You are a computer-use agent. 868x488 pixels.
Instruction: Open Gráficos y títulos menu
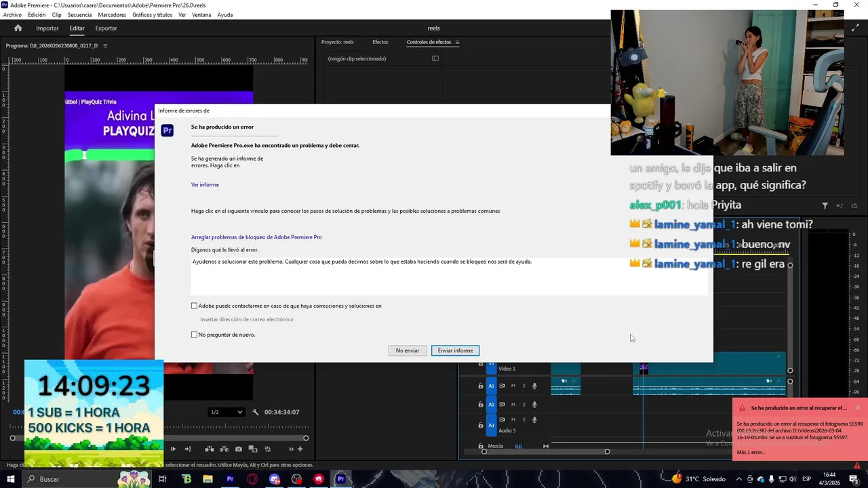(153, 15)
